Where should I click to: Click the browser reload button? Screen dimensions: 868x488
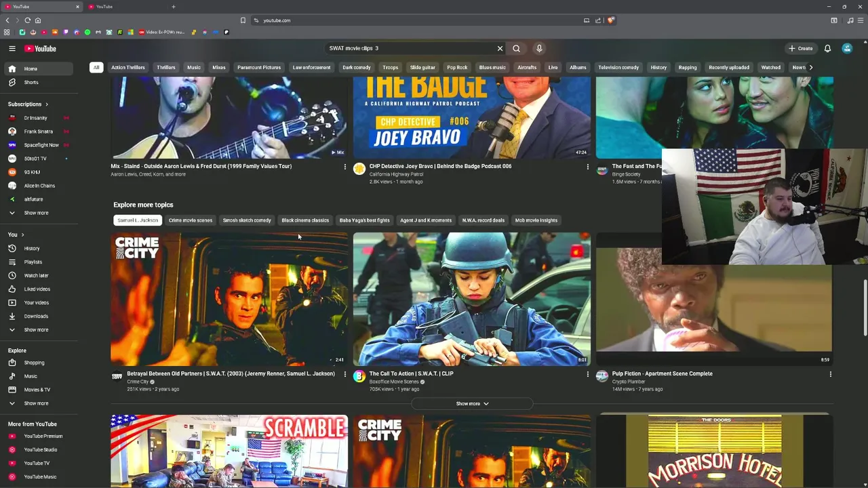coord(27,20)
